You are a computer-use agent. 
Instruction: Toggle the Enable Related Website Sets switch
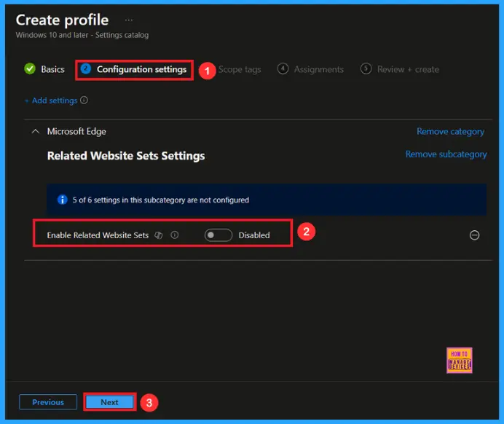pos(218,235)
